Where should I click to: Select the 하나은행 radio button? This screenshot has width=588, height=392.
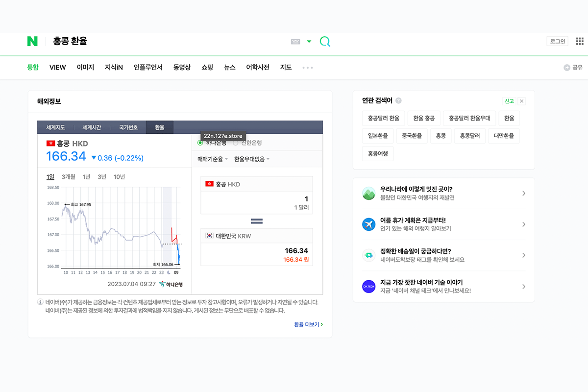[200, 143]
